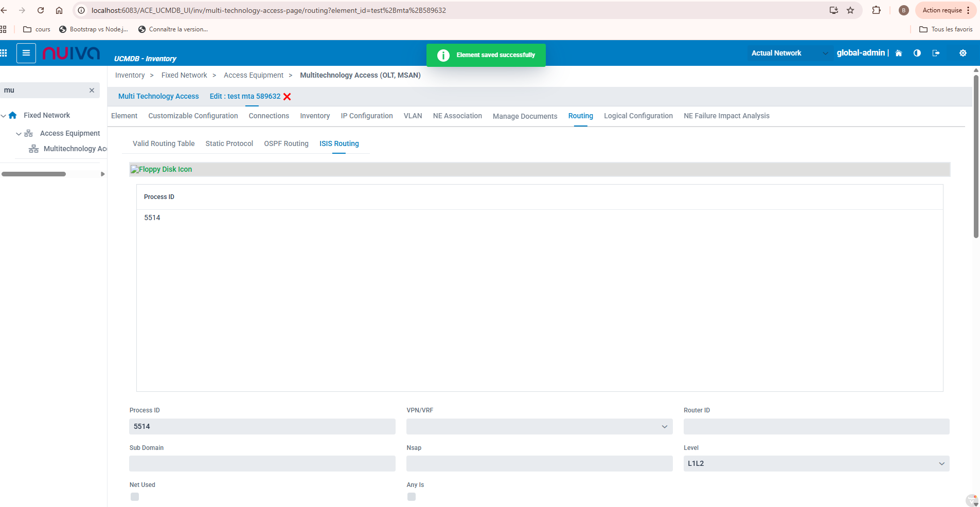Open the Actual Network dropdown

point(789,53)
